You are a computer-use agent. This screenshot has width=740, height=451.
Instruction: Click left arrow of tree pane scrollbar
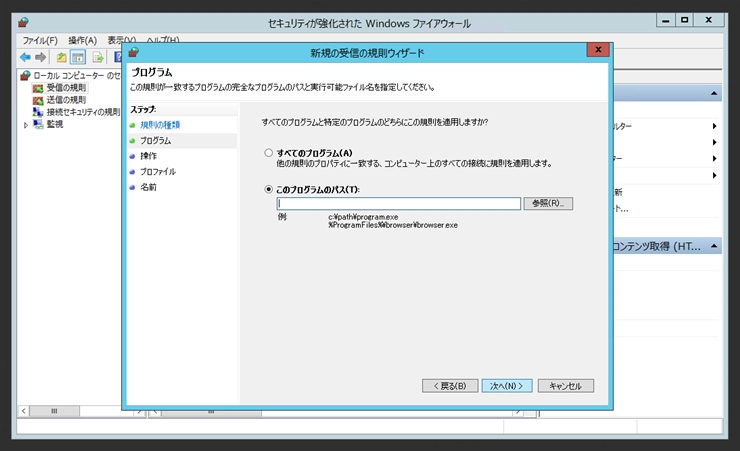[x=24, y=411]
